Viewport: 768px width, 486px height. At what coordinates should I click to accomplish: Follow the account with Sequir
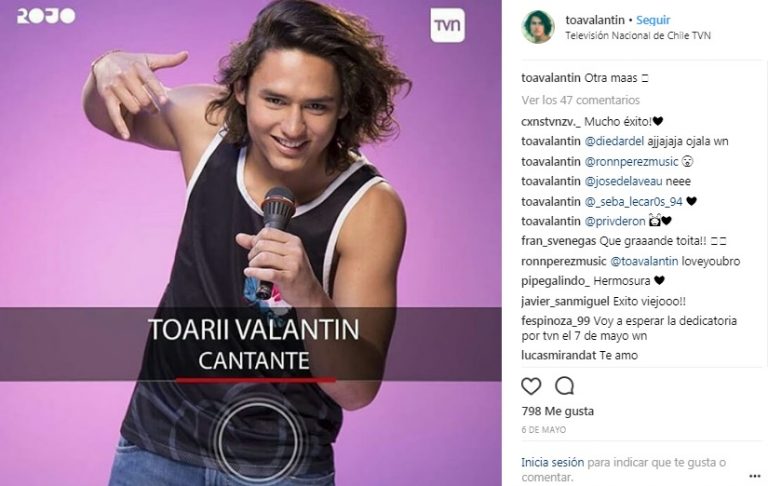click(653, 20)
